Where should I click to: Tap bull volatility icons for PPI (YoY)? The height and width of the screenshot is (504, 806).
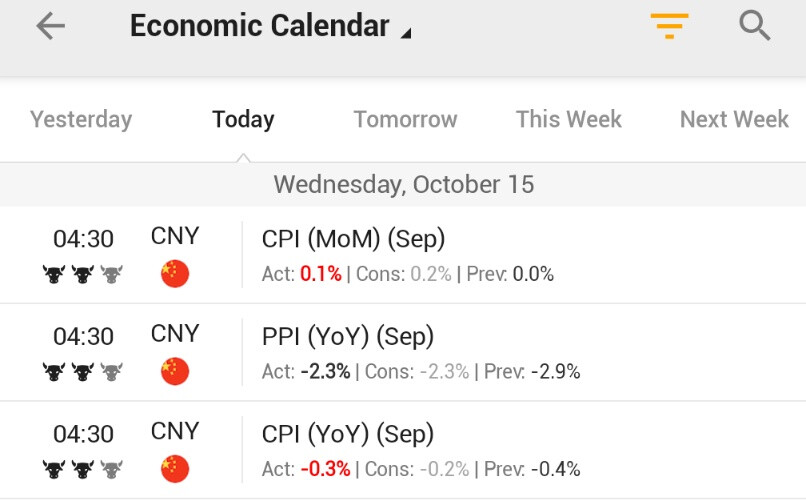[x=83, y=372]
